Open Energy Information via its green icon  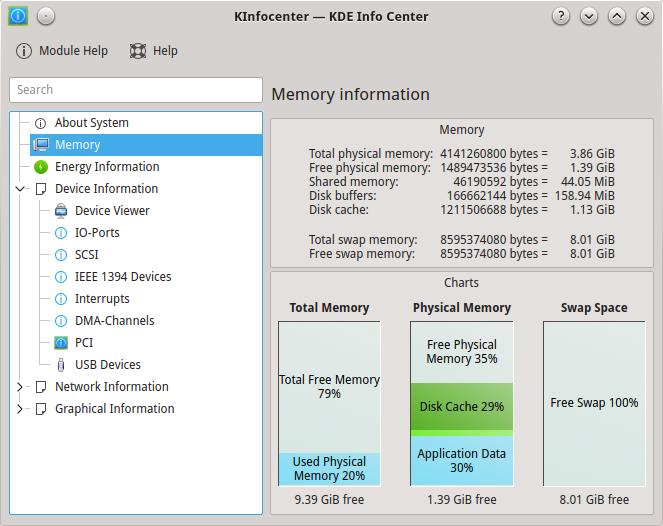(x=41, y=167)
